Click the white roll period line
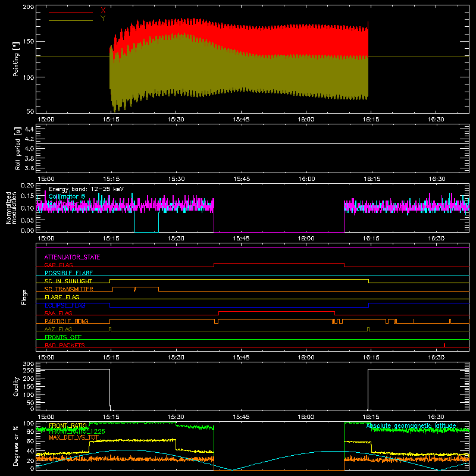The height and width of the screenshot is (476, 476). [x=252, y=143]
